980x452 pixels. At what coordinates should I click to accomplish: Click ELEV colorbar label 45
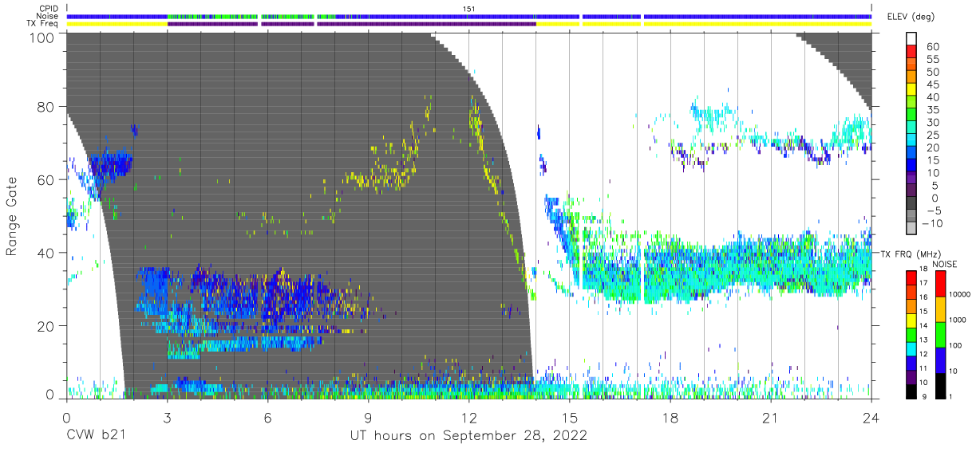(x=933, y=85)
